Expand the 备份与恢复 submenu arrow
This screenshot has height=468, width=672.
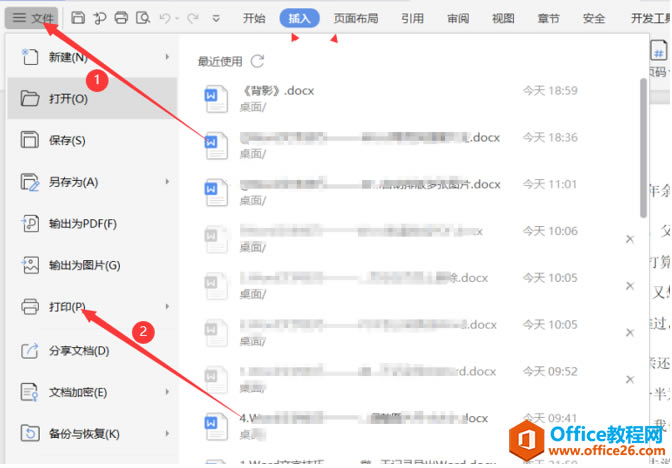[167, 434]
